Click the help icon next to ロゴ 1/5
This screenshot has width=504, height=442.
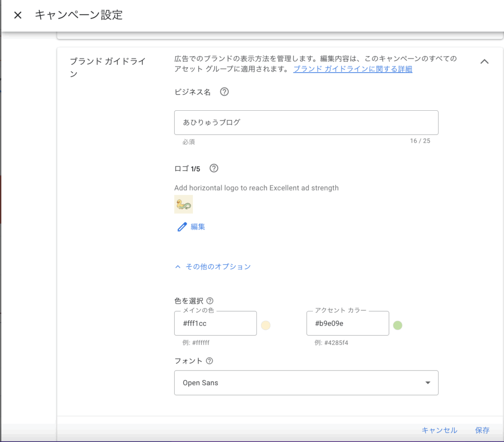coord(214,168)
